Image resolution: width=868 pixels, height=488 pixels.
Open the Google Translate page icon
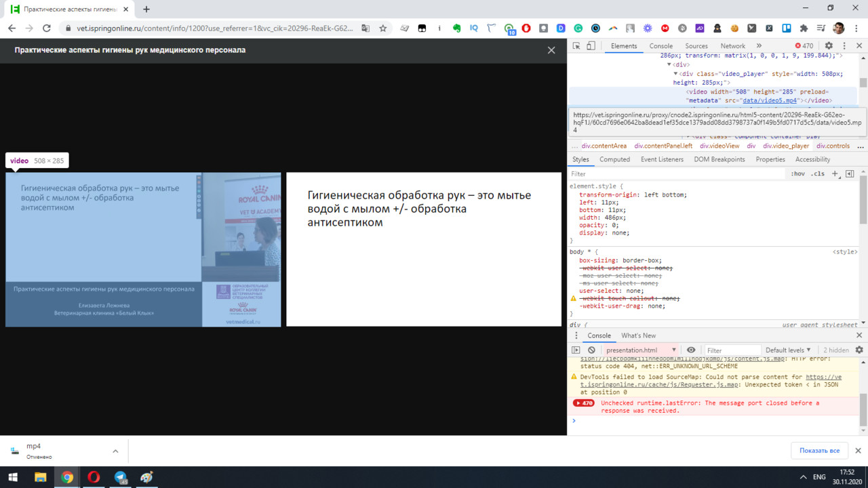coord(366,28)
